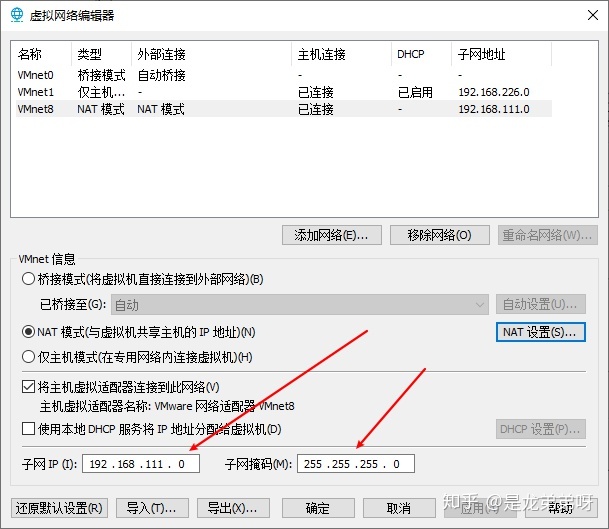This screenshot has width=609, height=529.
Task: Select the NAT 模式 radio button
Action: click(x=28, y=332)
